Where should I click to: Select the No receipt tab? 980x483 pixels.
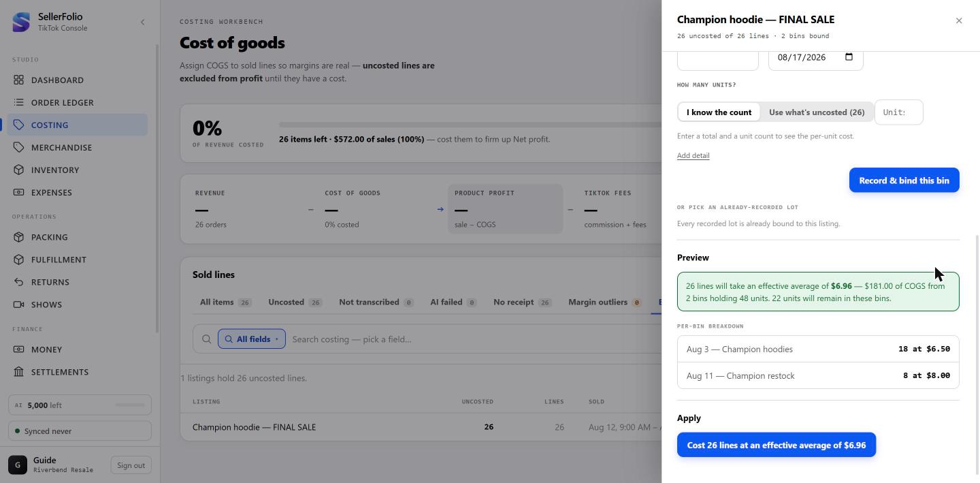[523, 302]
